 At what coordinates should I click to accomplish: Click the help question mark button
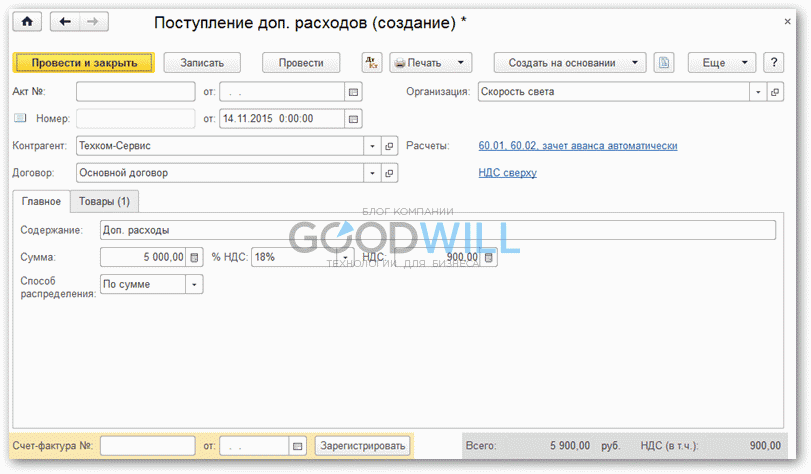pos(773,63)
